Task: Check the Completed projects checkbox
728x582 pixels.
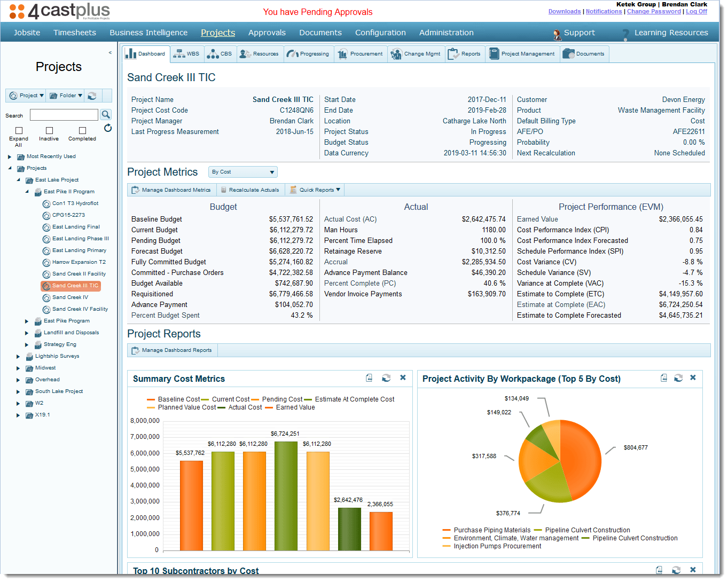Action: click(x=82, y=130)
